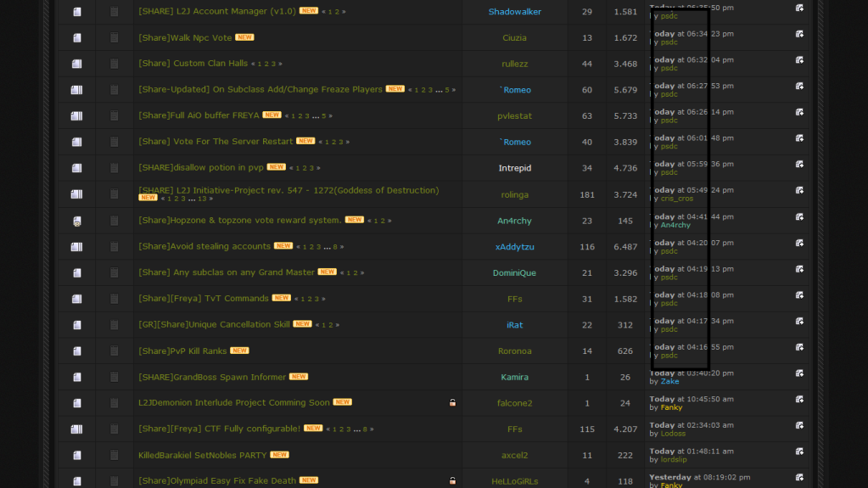Screen dimensions: 868x488
Task: View rolinga's profile
Action: click(x=514, y=194)
